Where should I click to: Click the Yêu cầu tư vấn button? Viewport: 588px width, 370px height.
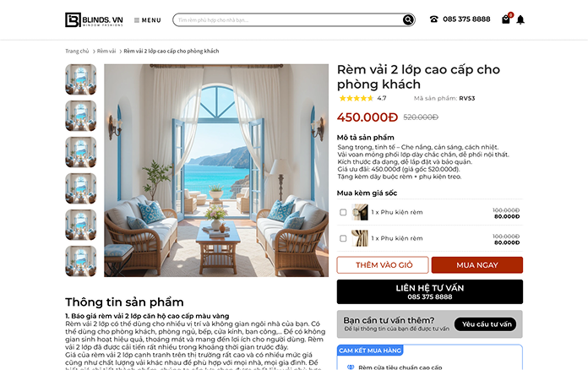coord(485,324)
